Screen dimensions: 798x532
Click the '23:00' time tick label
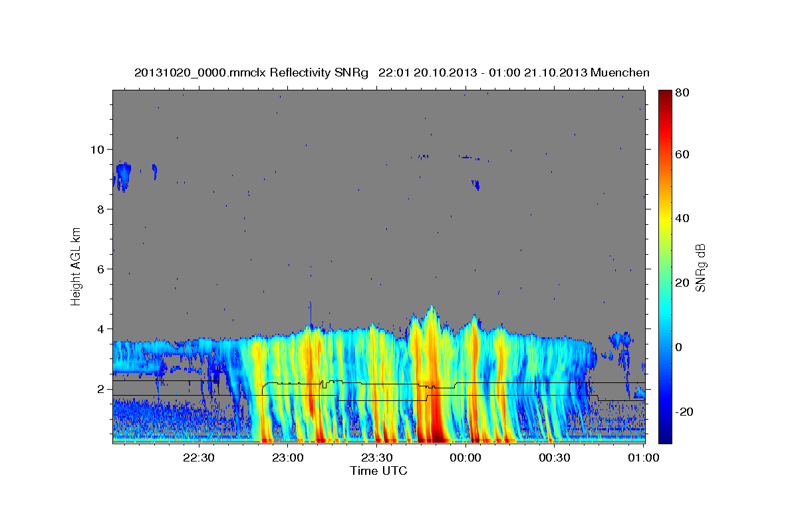point(287,458)
